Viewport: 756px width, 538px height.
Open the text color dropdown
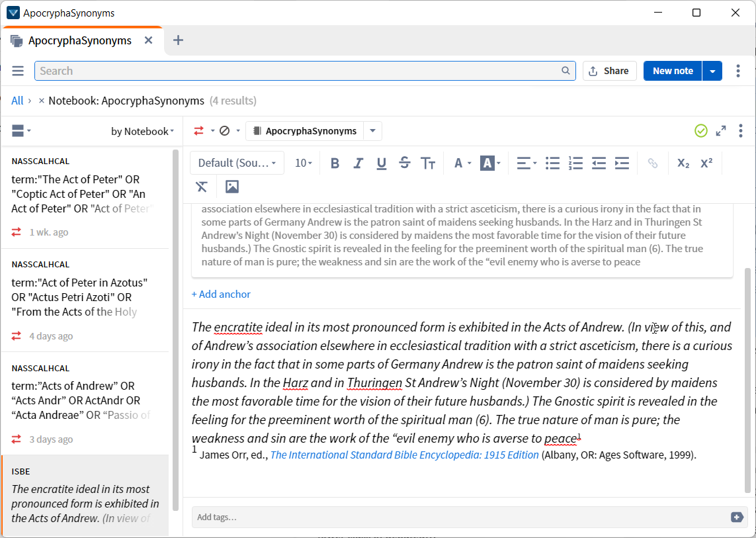pos(462,163)
